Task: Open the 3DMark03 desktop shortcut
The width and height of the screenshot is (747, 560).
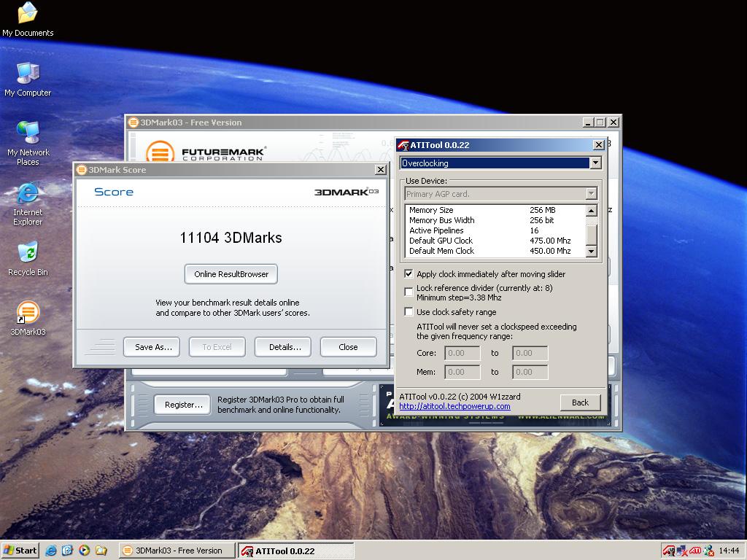Action: 28,314
